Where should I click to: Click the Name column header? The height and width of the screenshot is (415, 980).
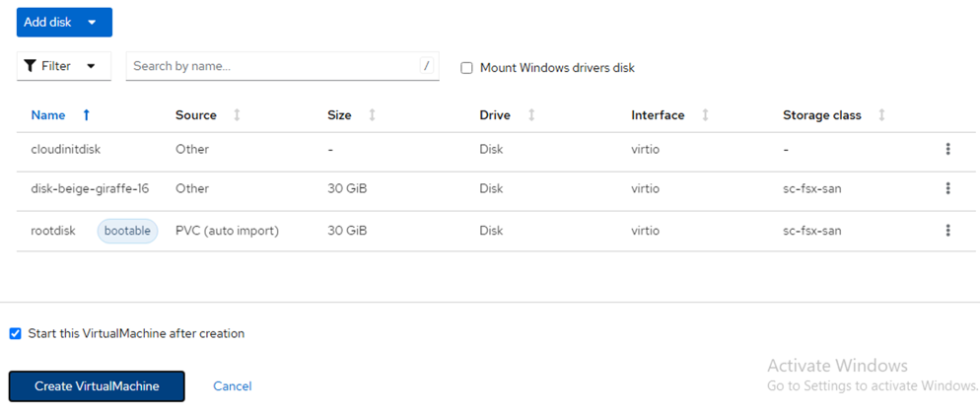[48, 115]
